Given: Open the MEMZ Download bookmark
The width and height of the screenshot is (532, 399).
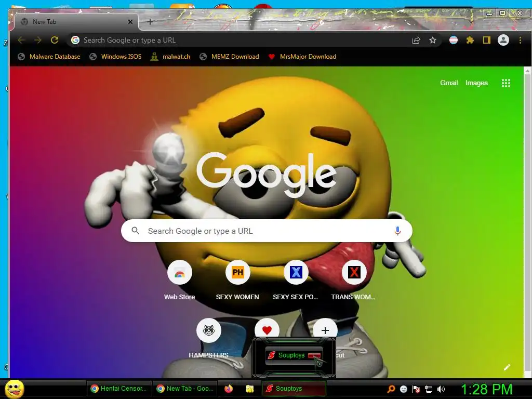Looking at the screenshot, I should 229,57.
